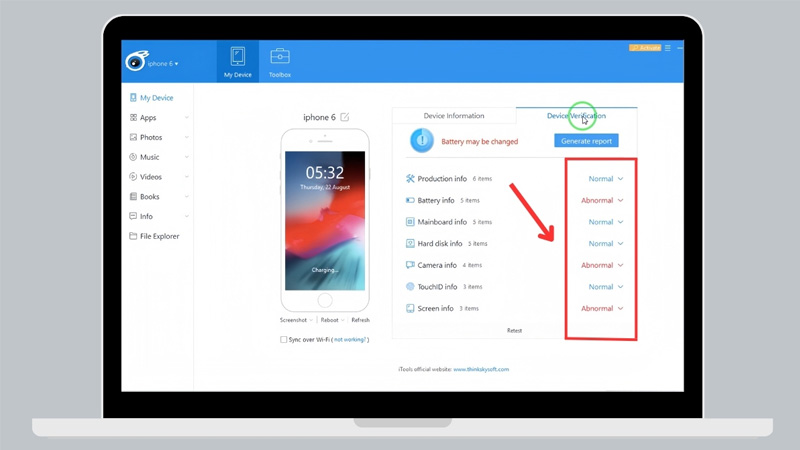800x450 pixels.
Task: Expand Mainboard info Normal chevron
Action: pyautogui.click(x=620, y=222)
